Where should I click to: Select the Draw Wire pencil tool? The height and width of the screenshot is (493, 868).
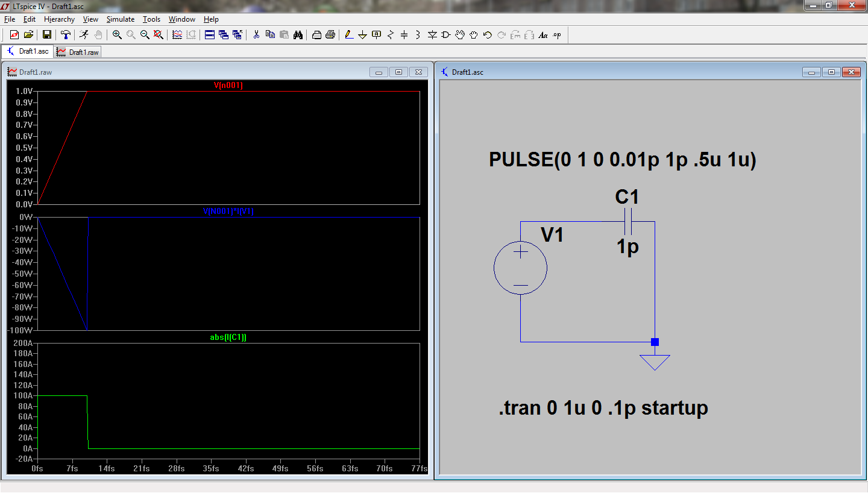(349, 35)
